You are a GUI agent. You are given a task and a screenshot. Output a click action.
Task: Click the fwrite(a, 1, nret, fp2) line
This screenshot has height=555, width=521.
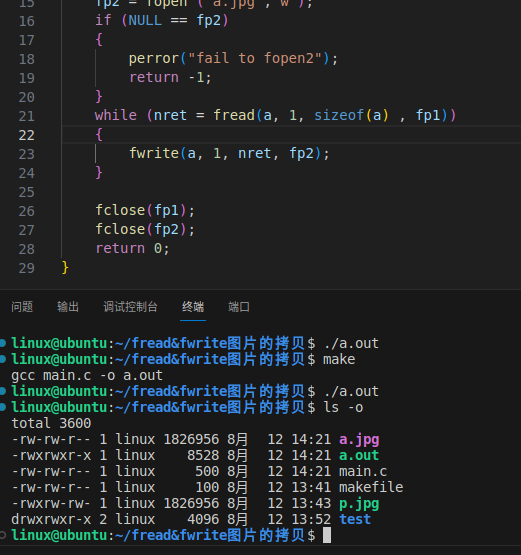tap(229, 154)
